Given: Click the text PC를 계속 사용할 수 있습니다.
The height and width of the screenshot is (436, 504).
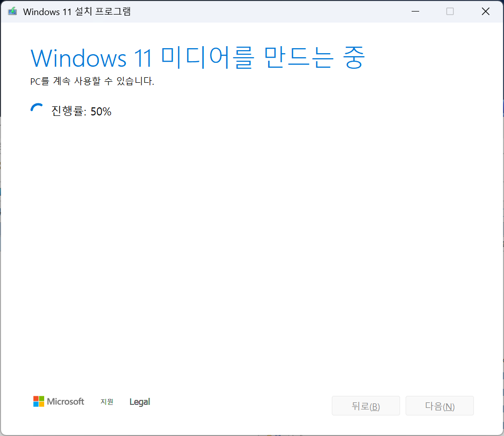Looking at the screenshot, I should tap(92, 81).
